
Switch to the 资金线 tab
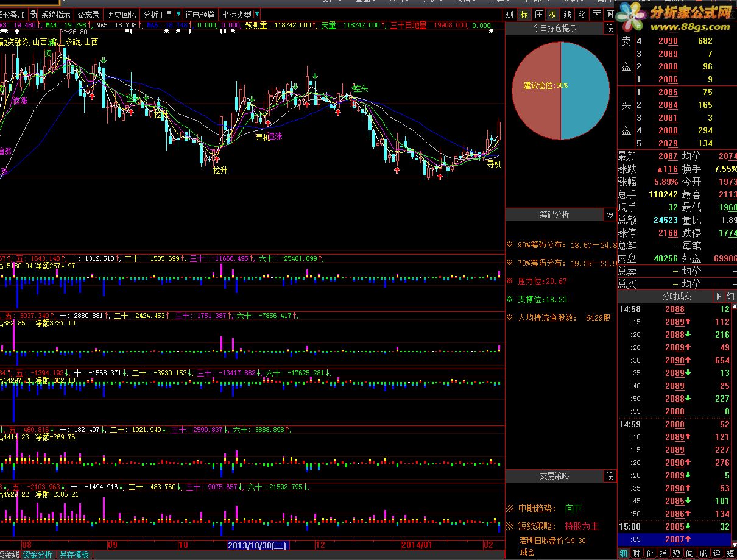coord(10,555)
